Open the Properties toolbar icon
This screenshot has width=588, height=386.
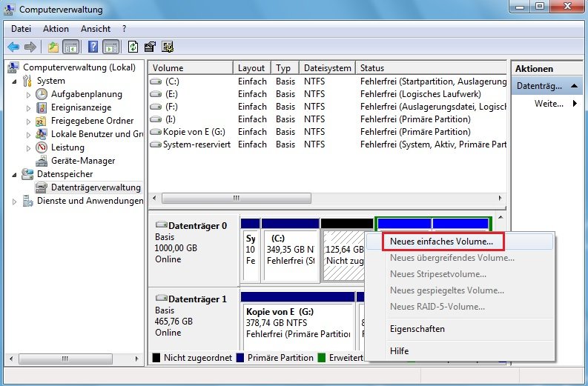[x=150, y=47]
